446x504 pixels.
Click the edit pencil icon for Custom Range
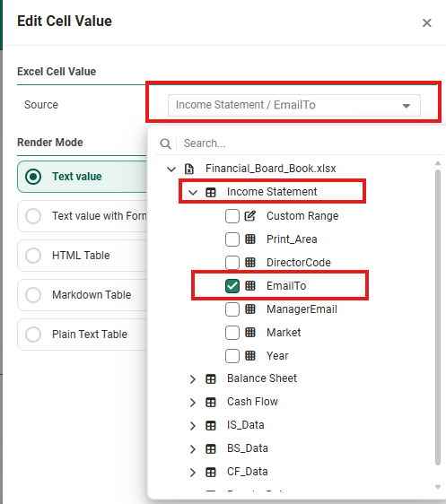(250, 215)
